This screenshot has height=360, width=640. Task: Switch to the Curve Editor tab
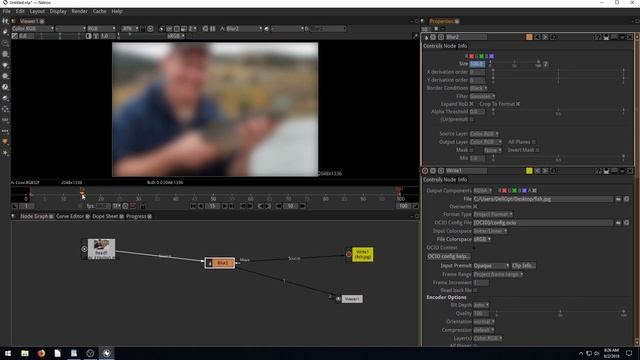[70, 216]
